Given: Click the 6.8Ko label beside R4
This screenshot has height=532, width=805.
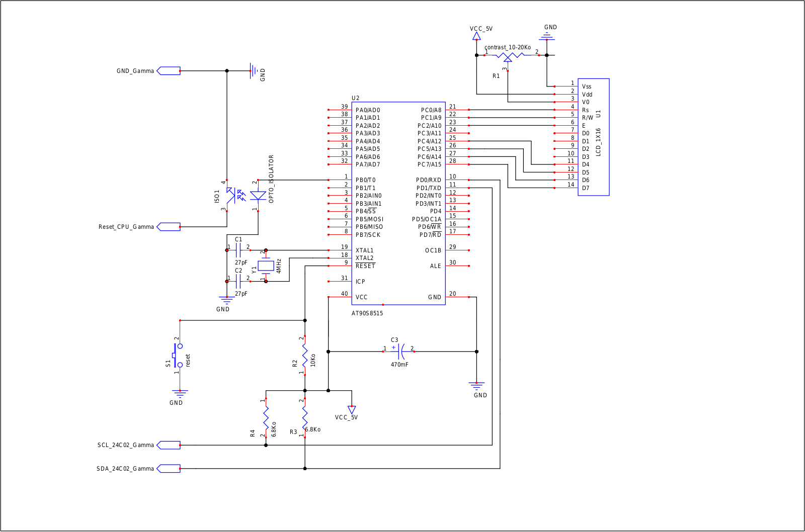Looking at the screenshot, I should [x=274, y=429].
